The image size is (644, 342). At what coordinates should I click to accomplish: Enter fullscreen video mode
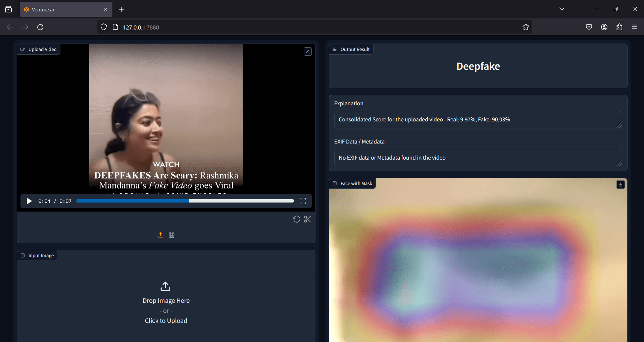click(x=303, y=201)
